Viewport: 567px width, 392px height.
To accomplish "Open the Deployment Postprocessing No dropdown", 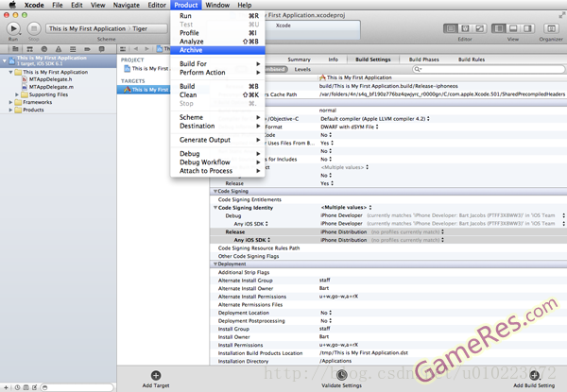I will pos(326,321).
